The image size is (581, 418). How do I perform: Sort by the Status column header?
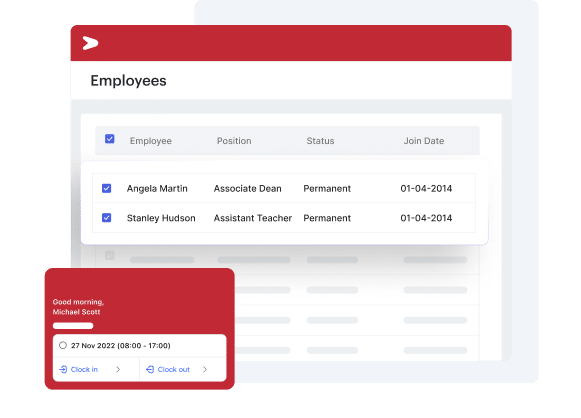320,141
